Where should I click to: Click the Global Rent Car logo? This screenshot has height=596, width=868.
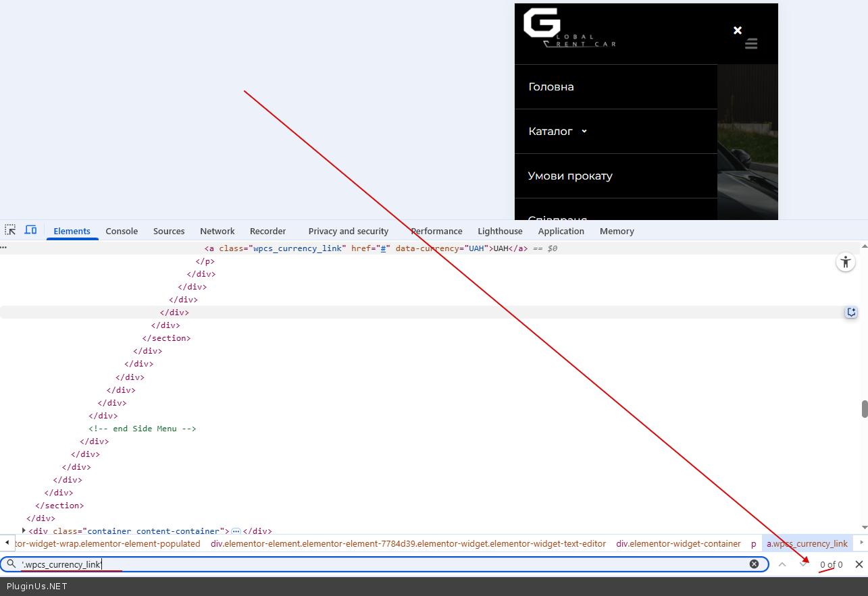[x=569, y=29]
